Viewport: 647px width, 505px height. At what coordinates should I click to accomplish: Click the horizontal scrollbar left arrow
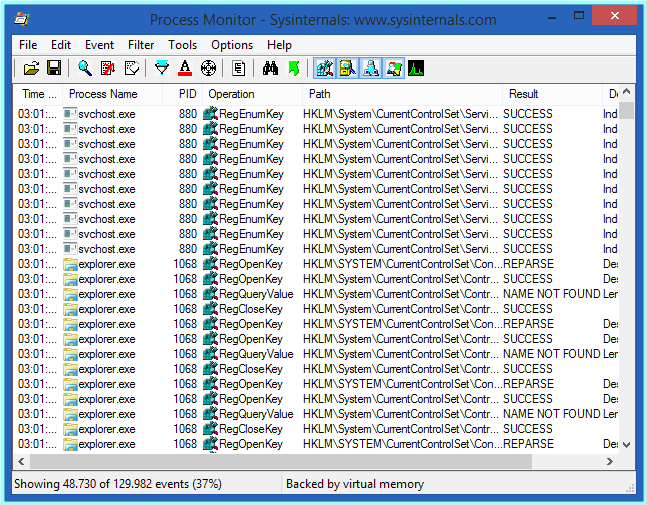point(21,461)
